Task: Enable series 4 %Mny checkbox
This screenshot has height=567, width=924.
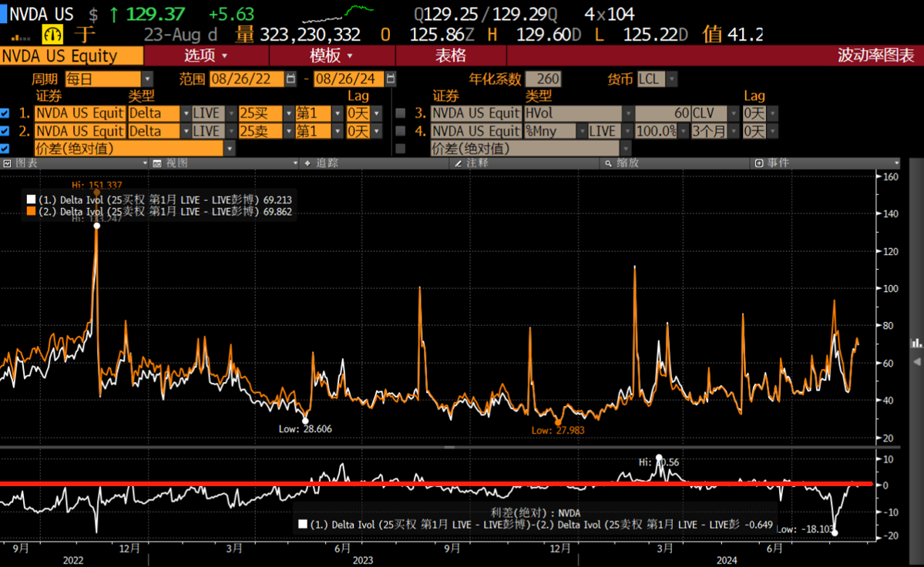Action: pos(400,132)
